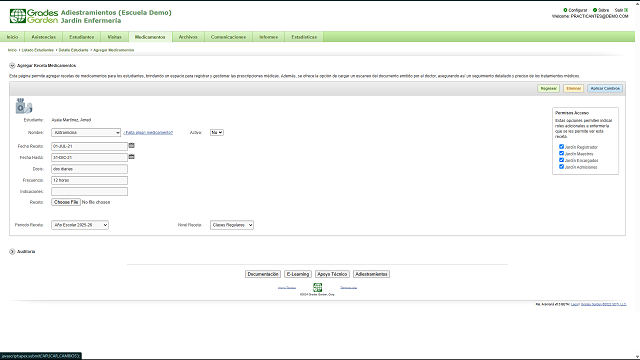Click the footer Grades Garden logo

pyautogui.click(x=318, y=287)
